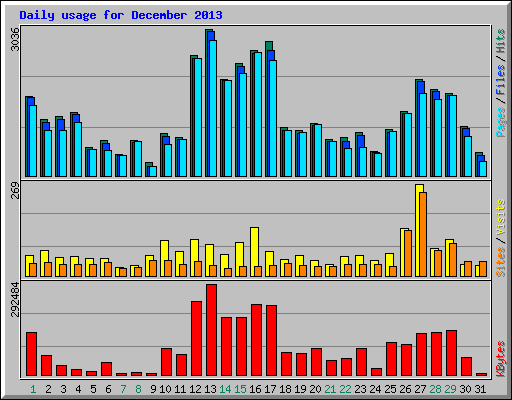Click the red KBytes bar for day 29
The height and width of the screenshot is (400, 512).
tap(451, 353)
